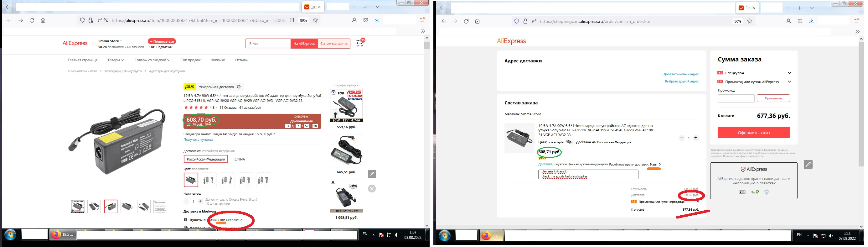868x247 pixels.
Task: Click the pencil icon on product page
Action: pyautogui.click(x=372, y=174)
